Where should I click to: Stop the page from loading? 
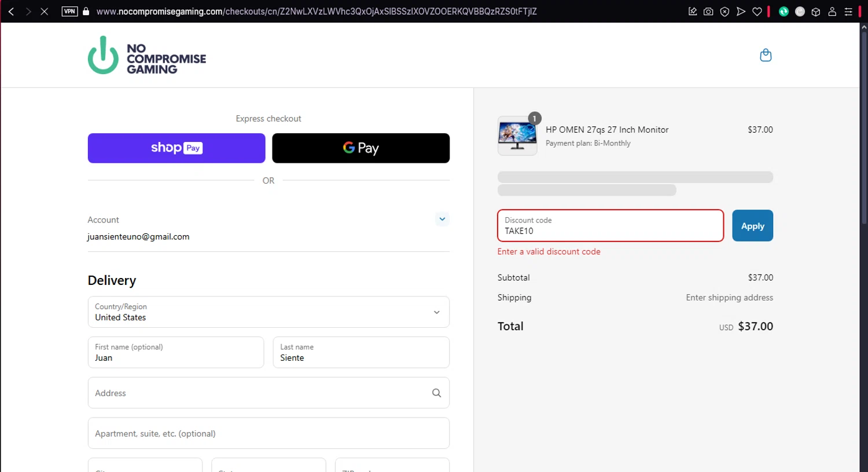(44, 12)
